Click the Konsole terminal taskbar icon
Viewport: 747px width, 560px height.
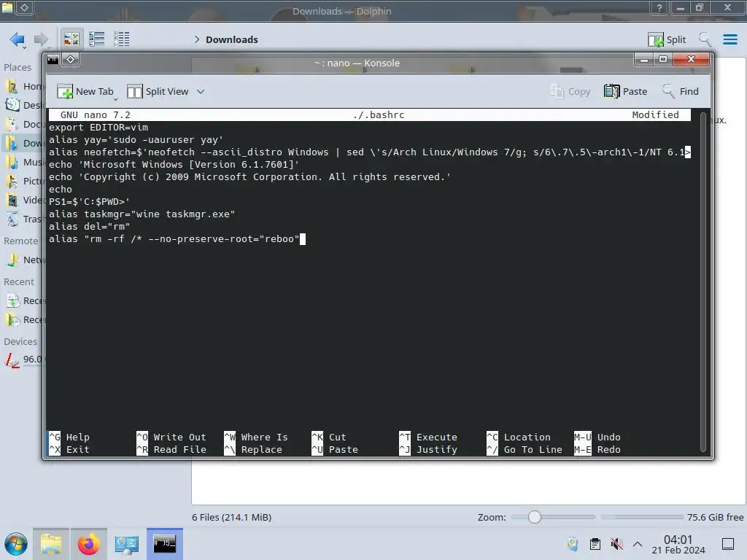(165, 544)
